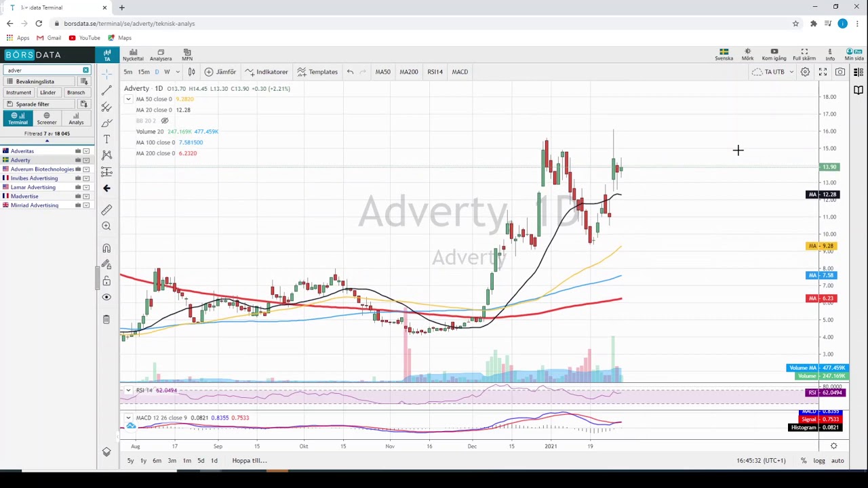Undo the last chart action
The image size is (868, 488).
pos(350,72)
